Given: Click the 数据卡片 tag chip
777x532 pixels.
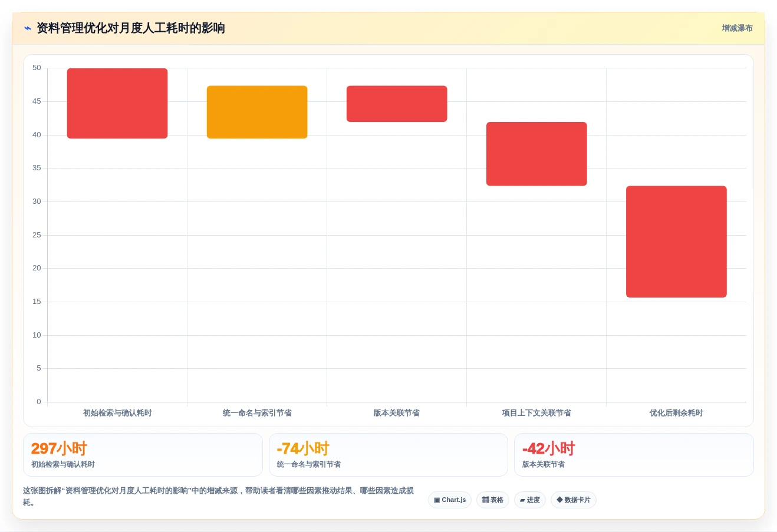Looking at the screenshot, I should [x=574, y=500].
